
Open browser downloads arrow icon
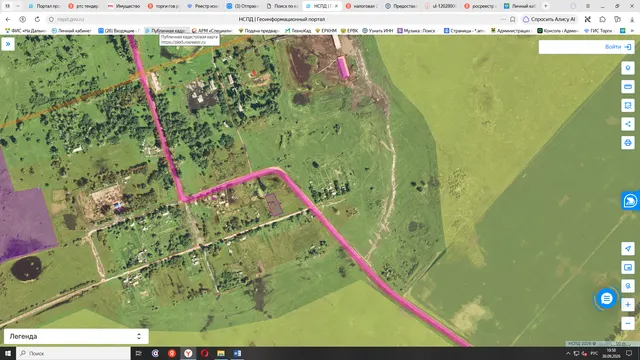[632, 19]
